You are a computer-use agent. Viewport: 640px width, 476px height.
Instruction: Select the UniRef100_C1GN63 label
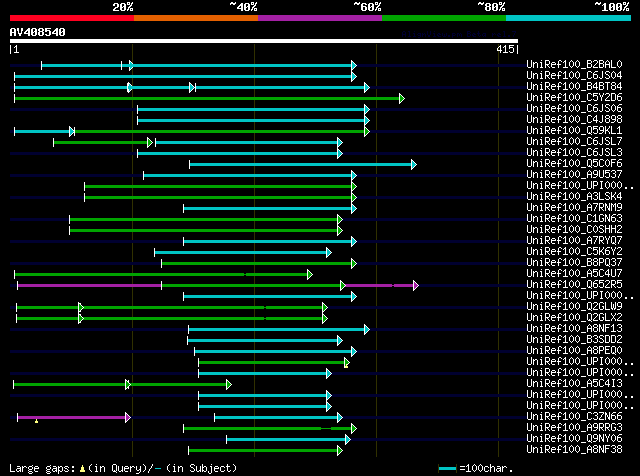click(x=574, y=219)
